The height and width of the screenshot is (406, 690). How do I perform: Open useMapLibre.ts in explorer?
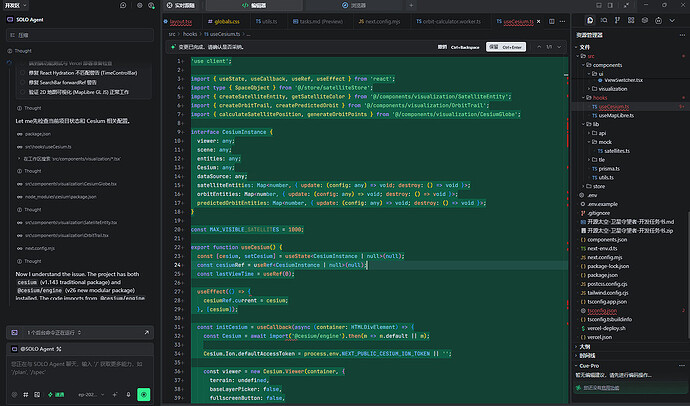[616, 115]
